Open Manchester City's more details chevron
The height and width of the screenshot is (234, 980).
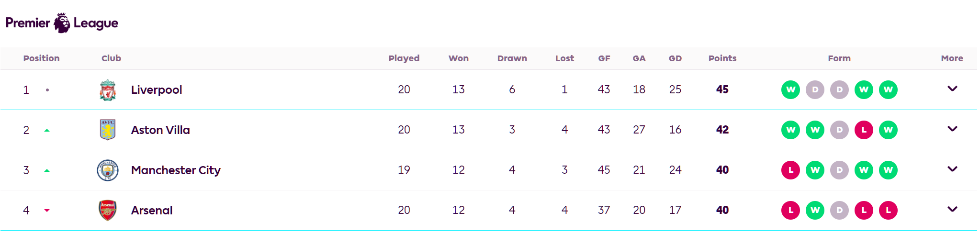tap(952, 169)
